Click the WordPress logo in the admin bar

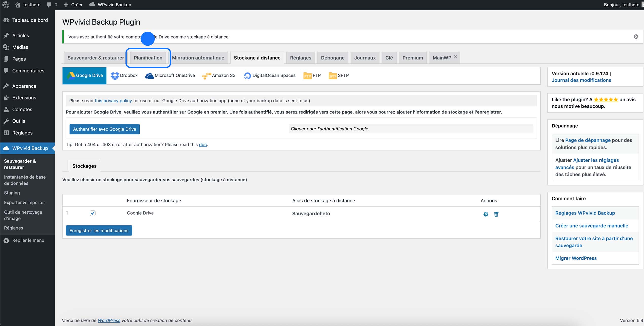(6, 5)
